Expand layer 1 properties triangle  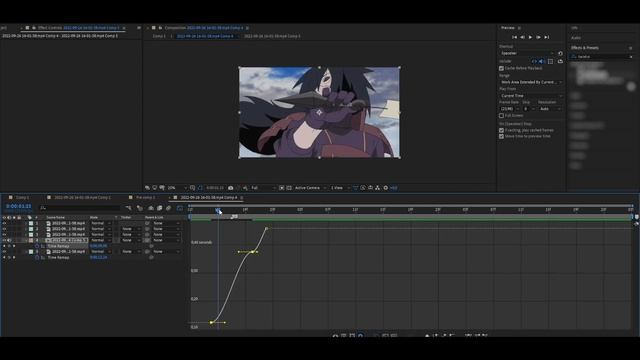coord(26,223)
